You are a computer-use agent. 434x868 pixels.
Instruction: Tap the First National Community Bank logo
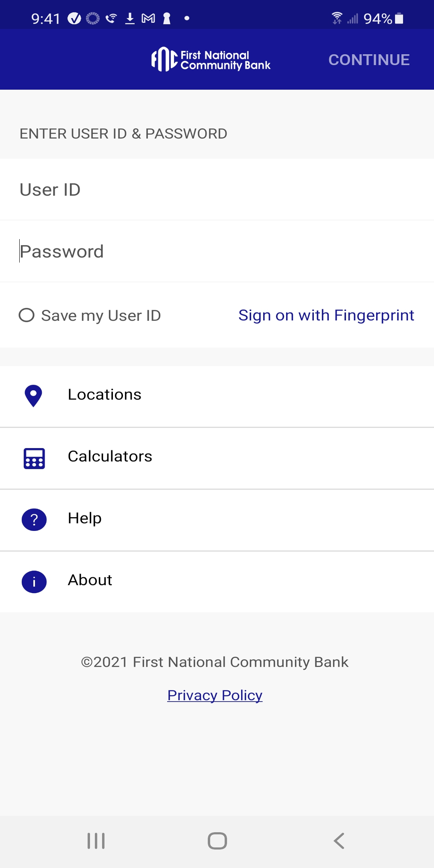coord(211,59)
